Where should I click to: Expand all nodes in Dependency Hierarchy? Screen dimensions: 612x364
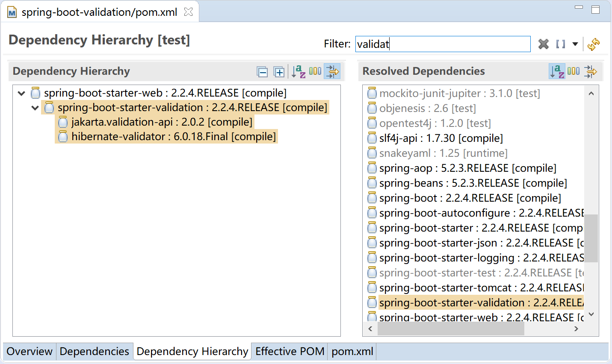[279, 72]
